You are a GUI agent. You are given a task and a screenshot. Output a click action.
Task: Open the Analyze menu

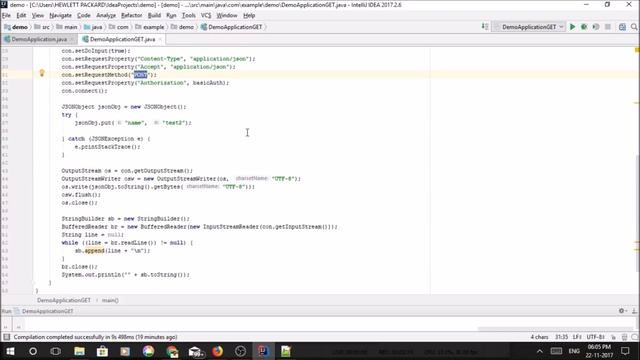coord(106,15)
